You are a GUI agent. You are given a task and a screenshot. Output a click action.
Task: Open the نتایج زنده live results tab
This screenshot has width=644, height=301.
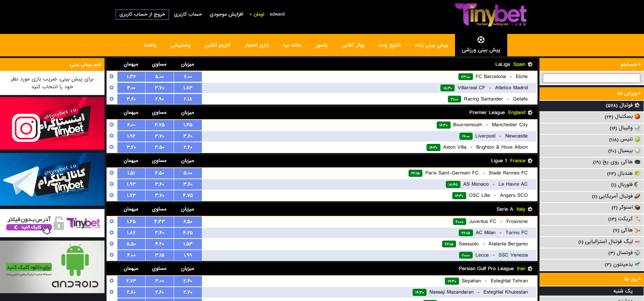point(390,45)
